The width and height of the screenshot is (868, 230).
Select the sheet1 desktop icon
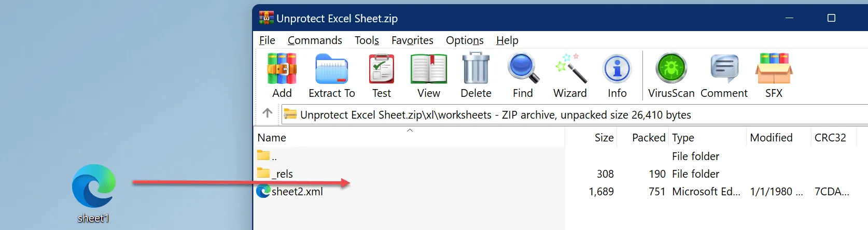[93, 193]
